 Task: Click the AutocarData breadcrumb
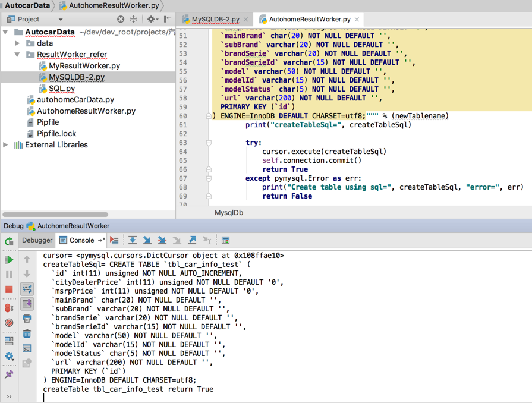click(27, 5)
